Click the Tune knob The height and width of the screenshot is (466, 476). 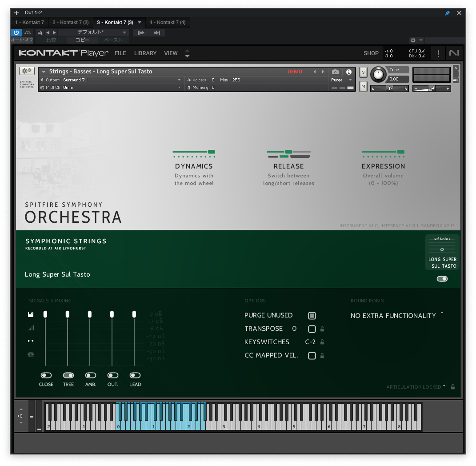tap(378, 74)
